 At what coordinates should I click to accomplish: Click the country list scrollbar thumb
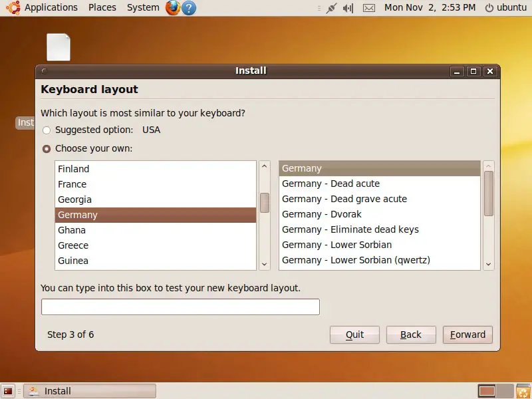tap(264, 203)
